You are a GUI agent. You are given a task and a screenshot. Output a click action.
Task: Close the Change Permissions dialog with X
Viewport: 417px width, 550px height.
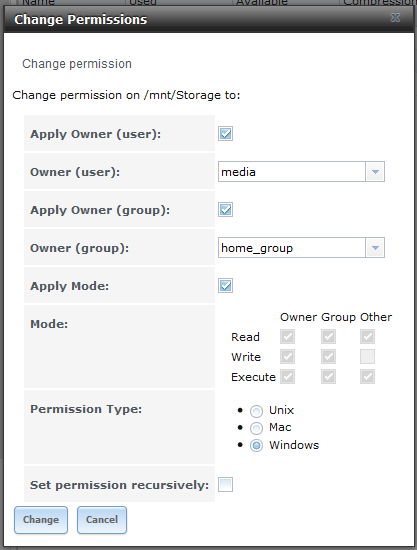[x=395, y=18]
